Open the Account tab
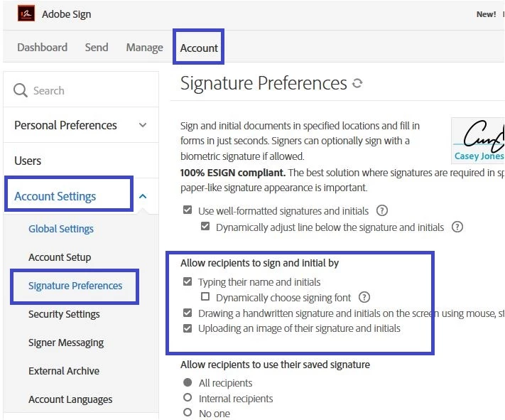Viewport: 505px width, 420px height. coord(199,48)
